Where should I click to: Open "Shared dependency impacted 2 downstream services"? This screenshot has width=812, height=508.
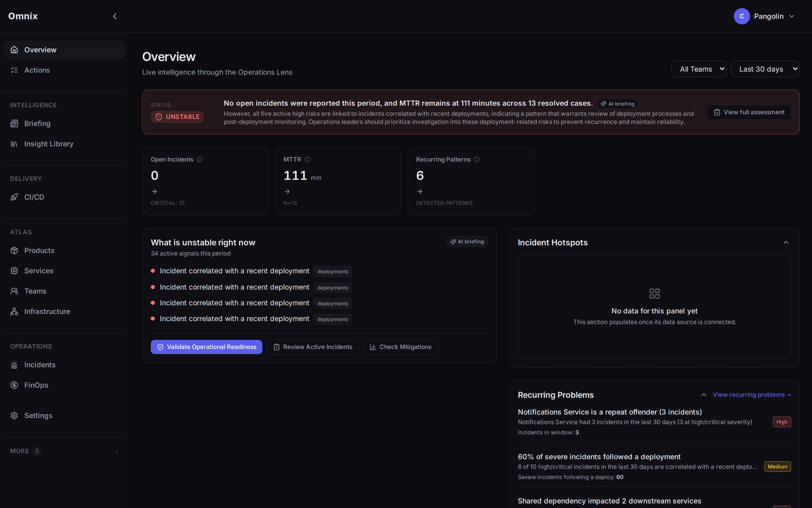click(609, 501)
